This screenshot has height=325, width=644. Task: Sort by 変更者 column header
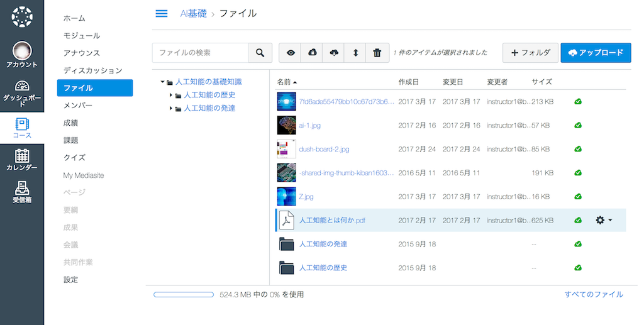[497, 82]
